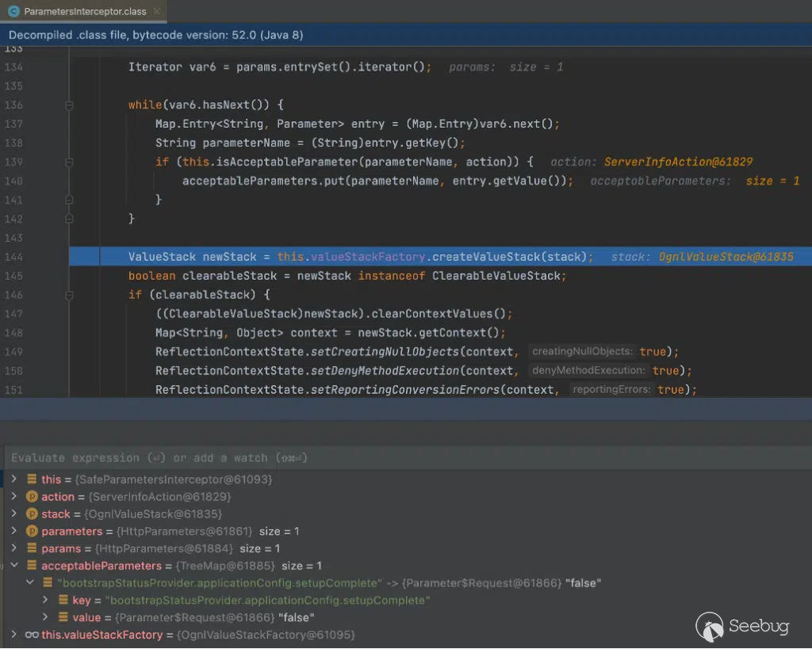Viewport: 812px width, 649px height.
Task: Expand the 'stack' variable node
Action: pyautogui.click(x=14, y=514)
